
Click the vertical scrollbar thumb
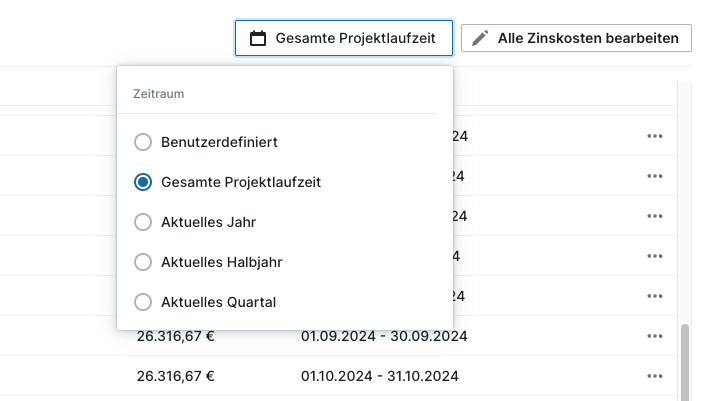pos(685,358)
